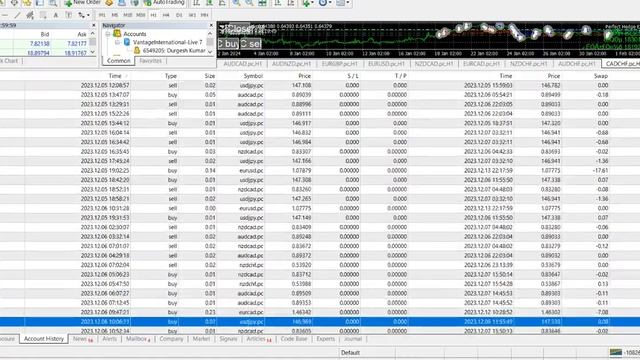Click the buy button on the chart

[x=229, y=44]
